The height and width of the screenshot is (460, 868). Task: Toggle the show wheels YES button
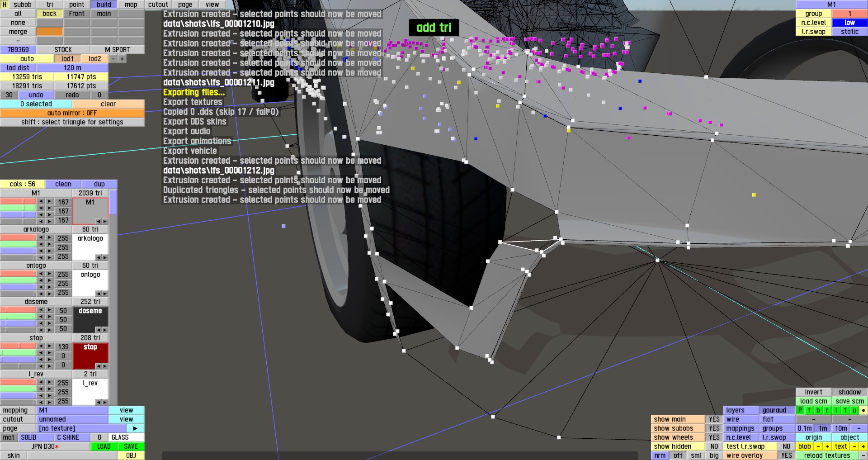[x=714, y=437]
